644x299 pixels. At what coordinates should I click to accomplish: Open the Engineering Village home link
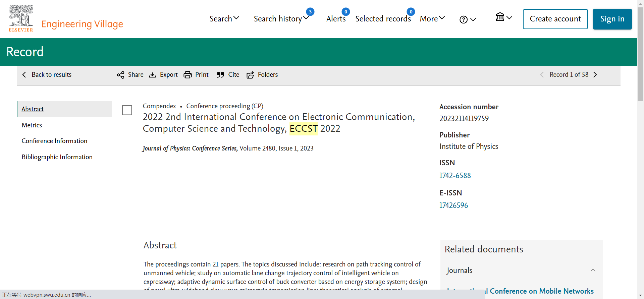(82, 24)
